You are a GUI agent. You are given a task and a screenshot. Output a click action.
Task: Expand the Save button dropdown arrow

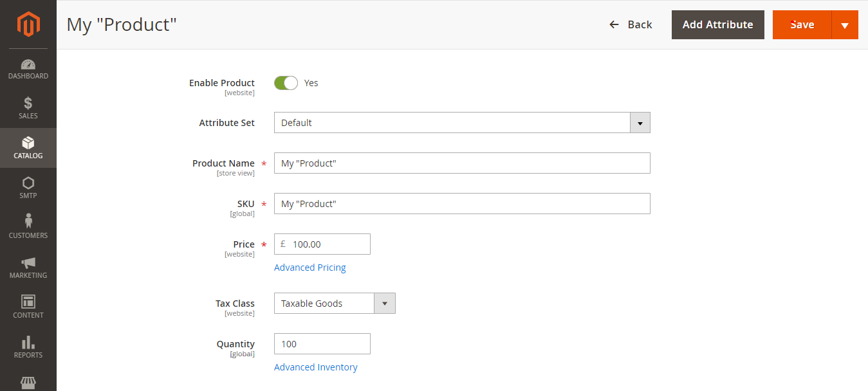point(845,24)
